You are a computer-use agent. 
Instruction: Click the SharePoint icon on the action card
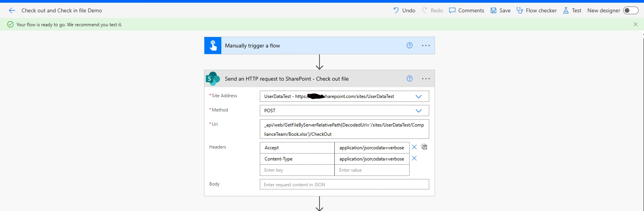click(x=213, y=79)
